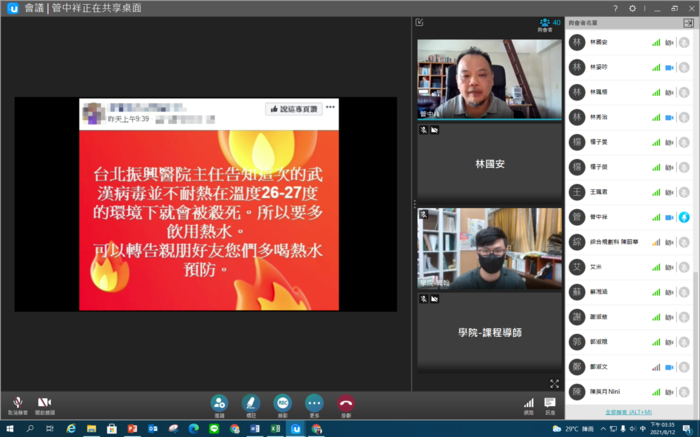Screen dimensions: 700x437
Task: Open the help question mark icon
Action: click(615, 8)
